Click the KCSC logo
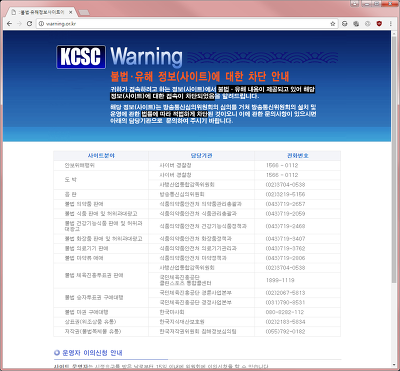 (x=81, y=57)
